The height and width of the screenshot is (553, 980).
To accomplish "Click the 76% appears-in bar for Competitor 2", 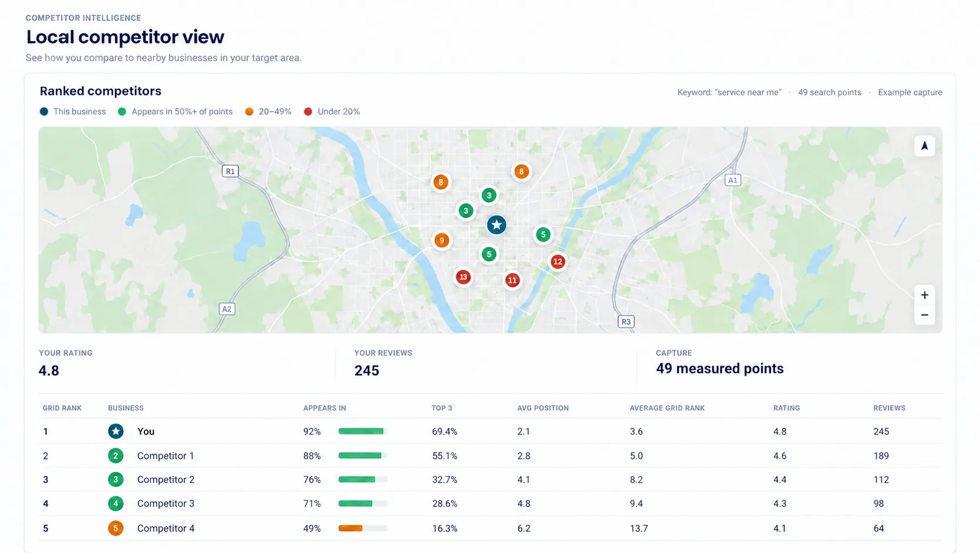I will 363,480.
